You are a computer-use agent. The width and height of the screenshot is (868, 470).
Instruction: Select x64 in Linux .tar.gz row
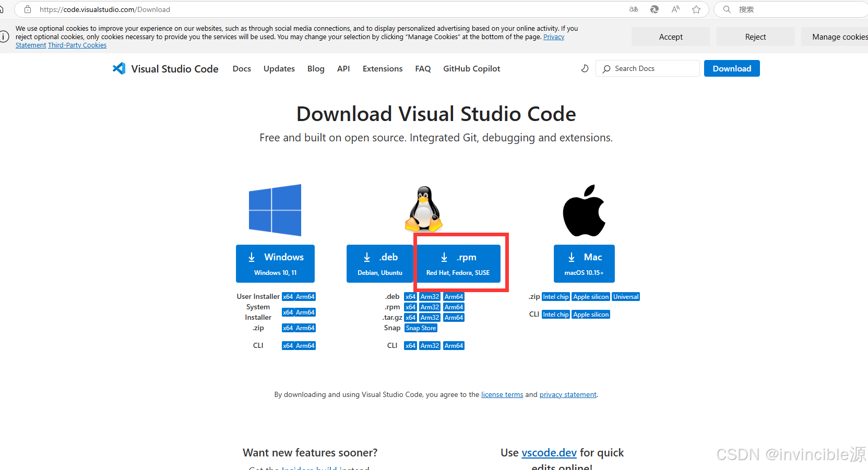pos(411,318)
